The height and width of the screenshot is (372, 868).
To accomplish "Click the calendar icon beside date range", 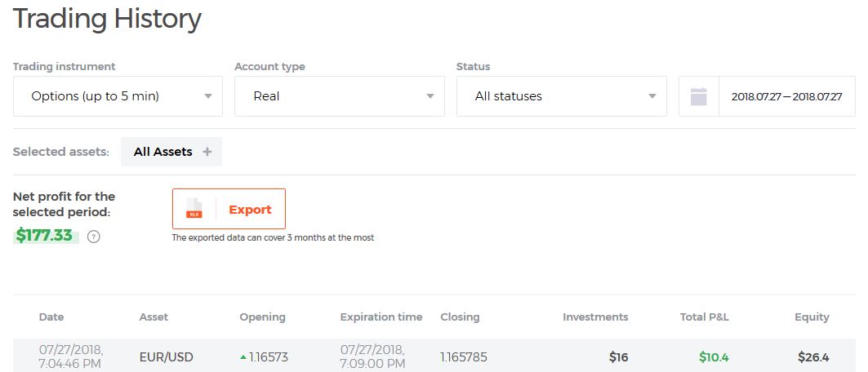I will point(699,97).
